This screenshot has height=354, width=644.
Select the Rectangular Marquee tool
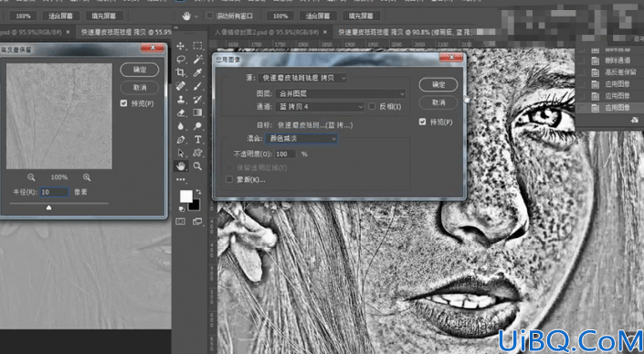197,46
